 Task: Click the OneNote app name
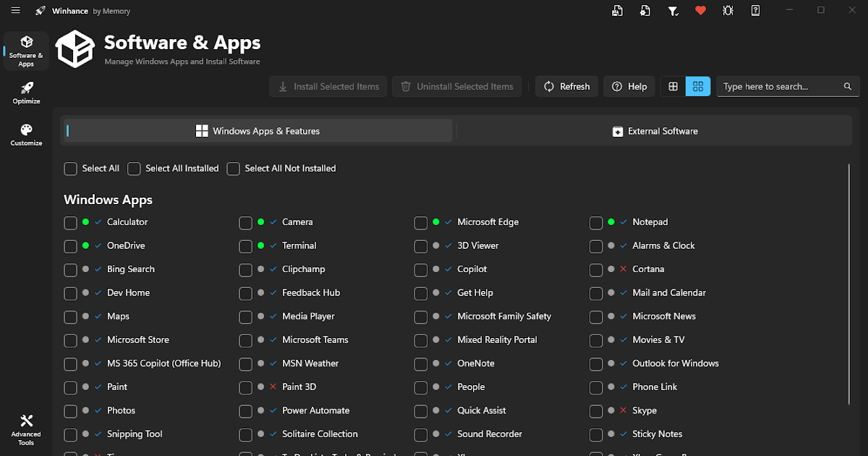click(x=476, y=363)
